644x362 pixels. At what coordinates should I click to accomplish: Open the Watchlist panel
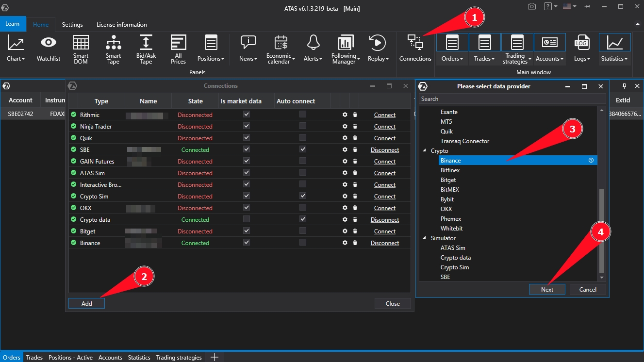click(x=49, y=49)
